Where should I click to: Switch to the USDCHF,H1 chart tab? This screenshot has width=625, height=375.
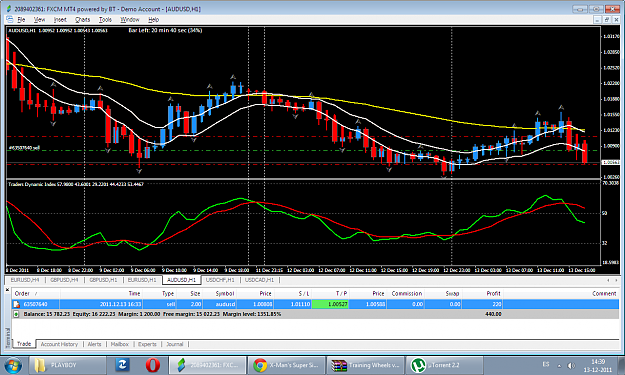coord(220,280)
